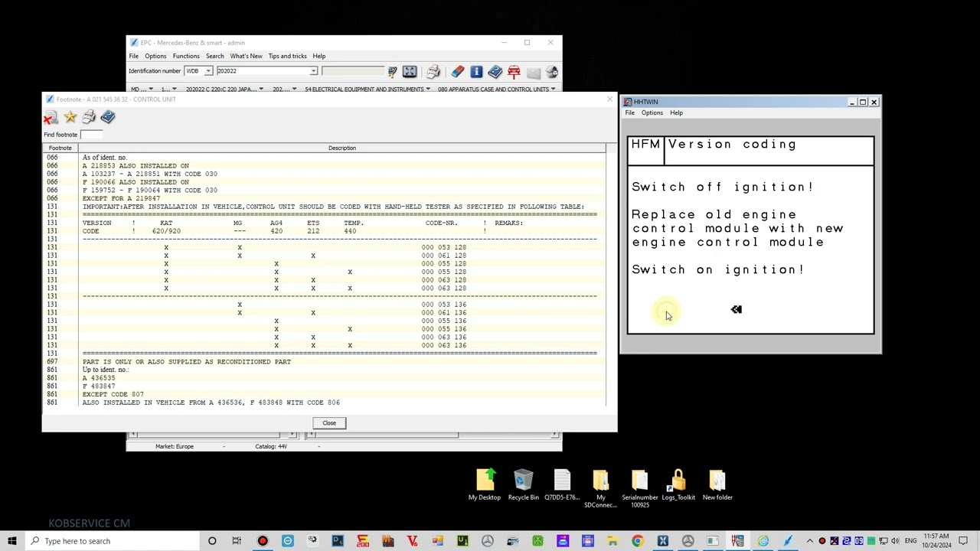Show hidden system tray icons

coord(810,541)
